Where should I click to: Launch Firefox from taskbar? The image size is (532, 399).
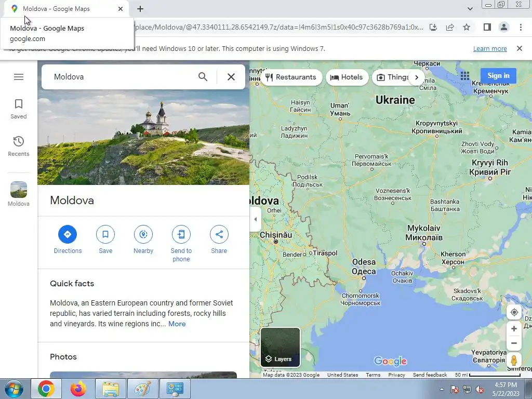pos(78,389)
